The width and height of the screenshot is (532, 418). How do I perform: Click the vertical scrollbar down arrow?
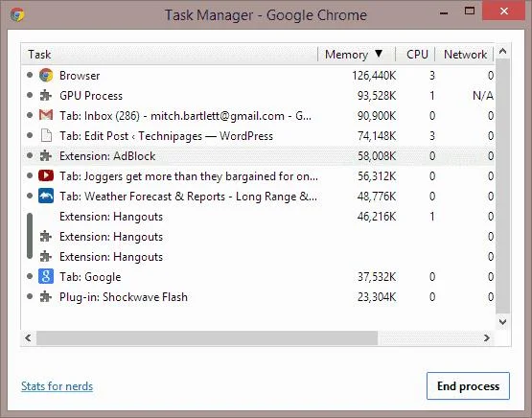[502, 321]
